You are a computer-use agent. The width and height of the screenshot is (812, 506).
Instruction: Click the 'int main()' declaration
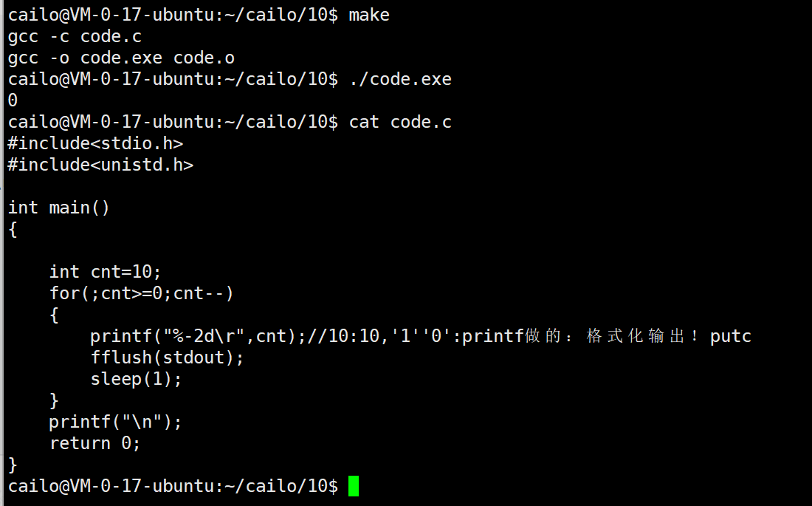(x=58, y=208)
